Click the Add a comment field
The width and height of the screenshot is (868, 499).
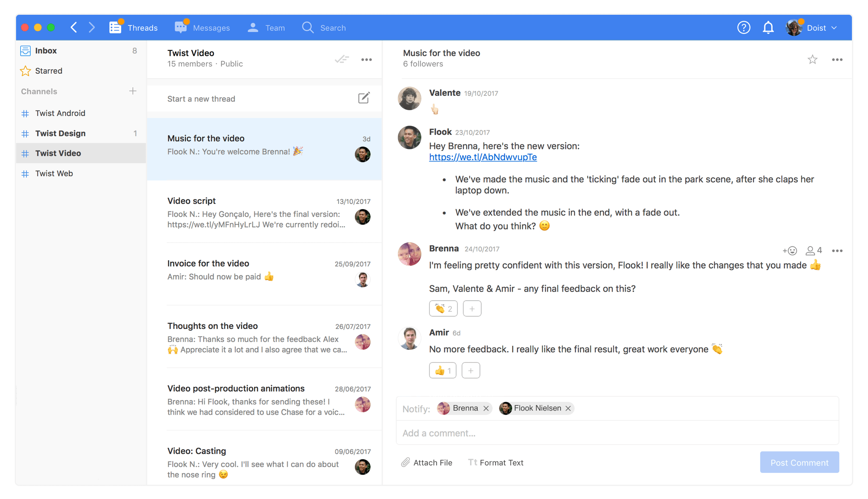click(x=617, y=433)
